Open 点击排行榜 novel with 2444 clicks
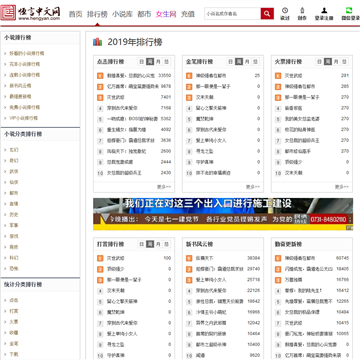Image resolution: width=360 pixels, height=360 pixels. 120,162
